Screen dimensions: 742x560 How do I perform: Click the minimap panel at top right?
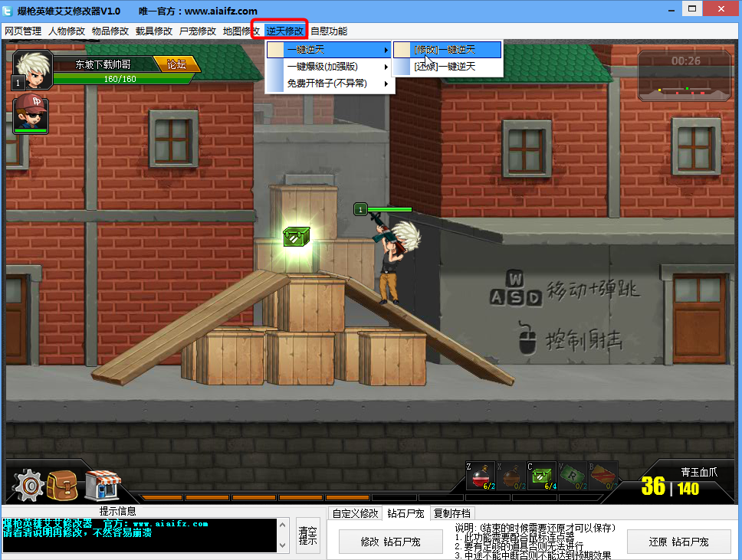(685, 76)
